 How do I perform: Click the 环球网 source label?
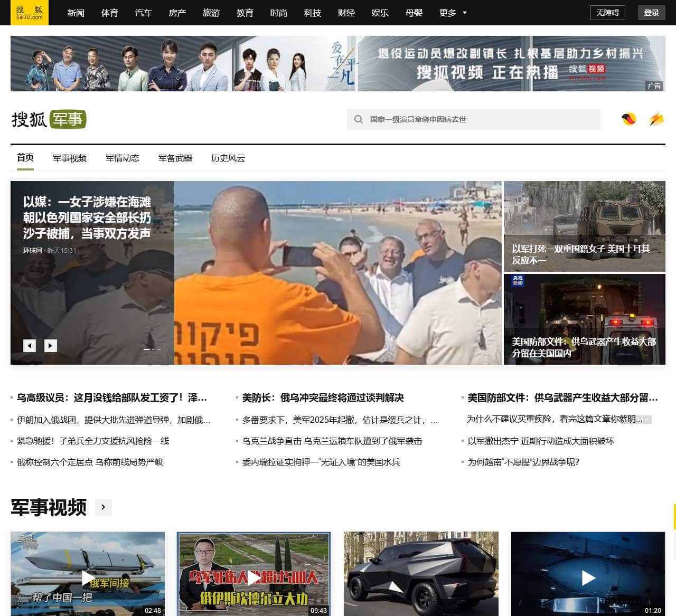coord(32,250)
